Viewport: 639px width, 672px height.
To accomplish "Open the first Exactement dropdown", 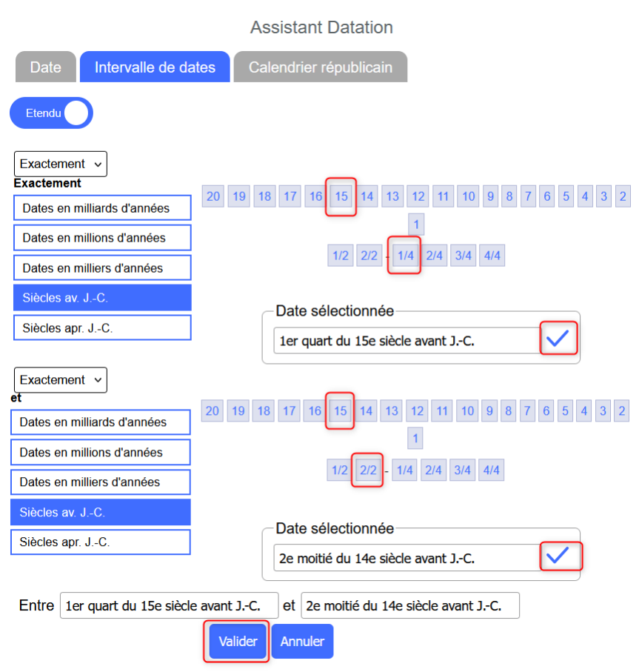I will 61,164.
